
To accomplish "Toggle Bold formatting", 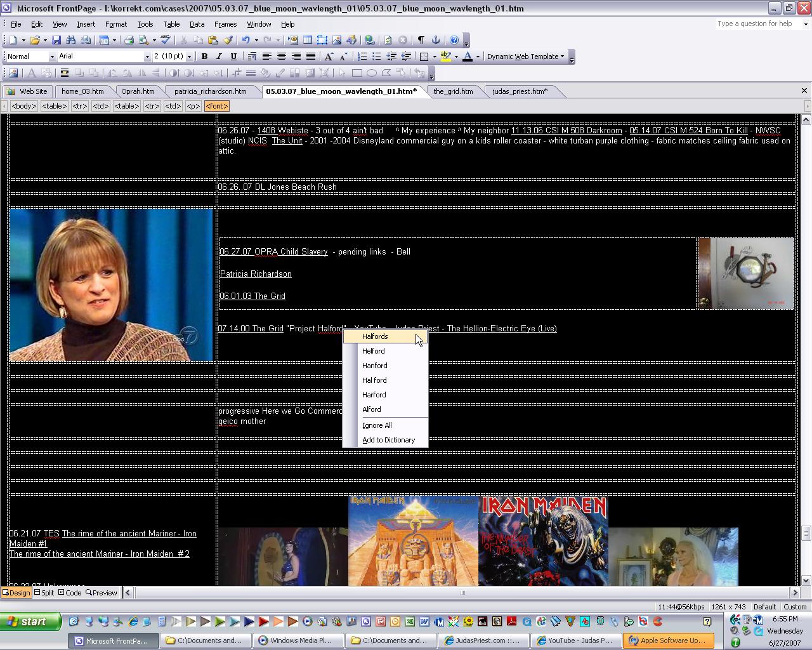I will [x=204, y=56].
